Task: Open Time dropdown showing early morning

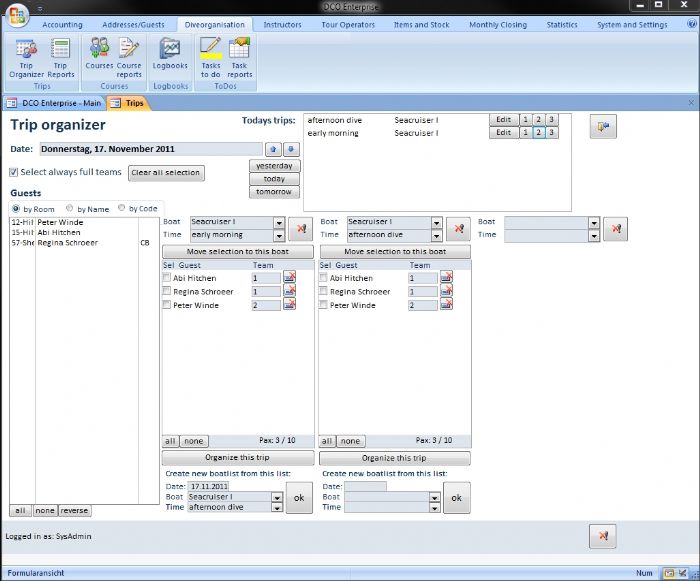Action: [x=279, y=235]
